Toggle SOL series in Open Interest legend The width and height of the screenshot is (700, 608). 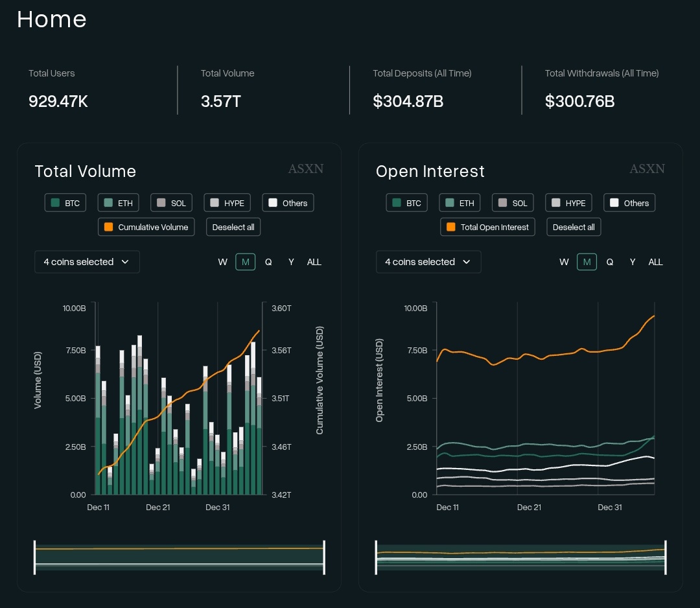coord(513,203)
